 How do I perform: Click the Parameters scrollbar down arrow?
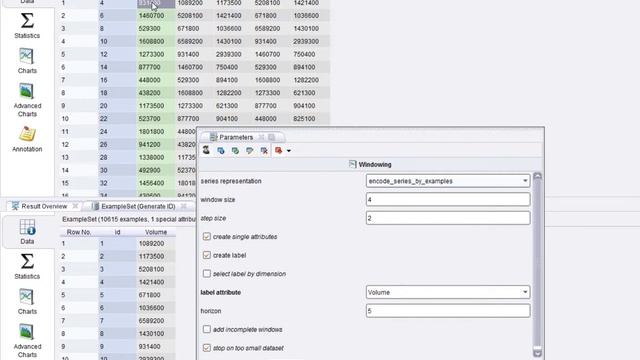(x=537, y=353)
